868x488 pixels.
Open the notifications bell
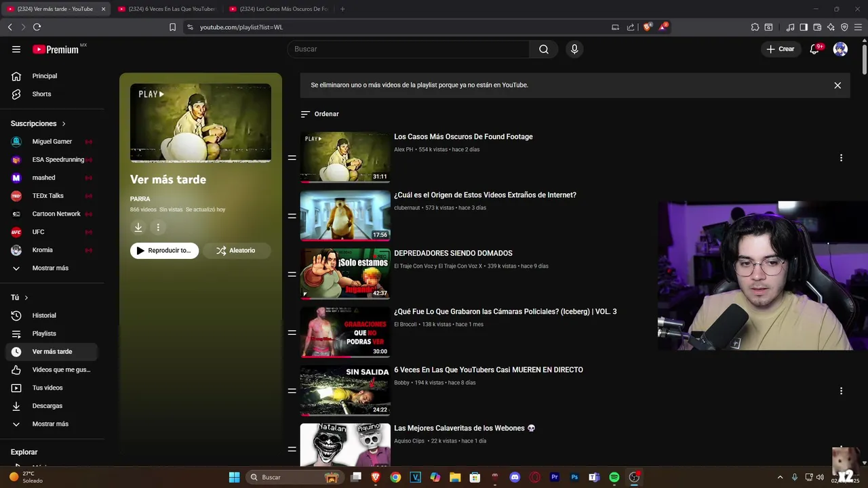pos(815,49)
